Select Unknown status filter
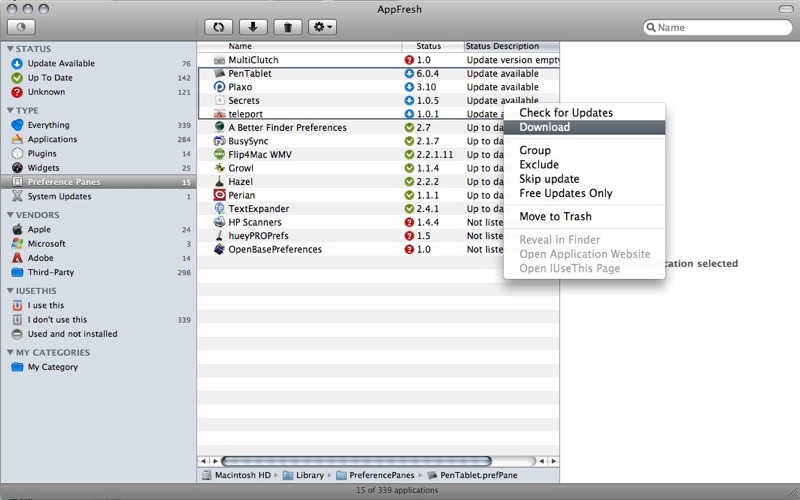Viewport: 800px width, 500px height. click(98, 92)
